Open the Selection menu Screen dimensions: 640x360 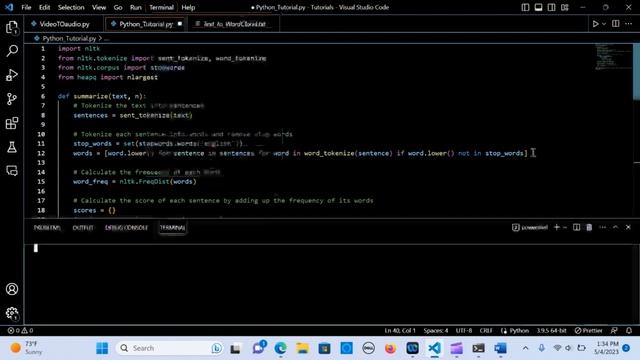tap(71, 7)
